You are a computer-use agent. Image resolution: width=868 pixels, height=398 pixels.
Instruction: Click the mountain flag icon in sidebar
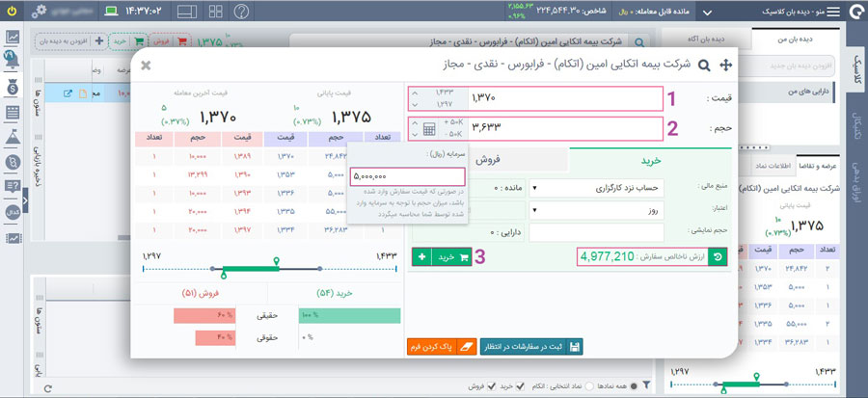(x=13, y=137)
